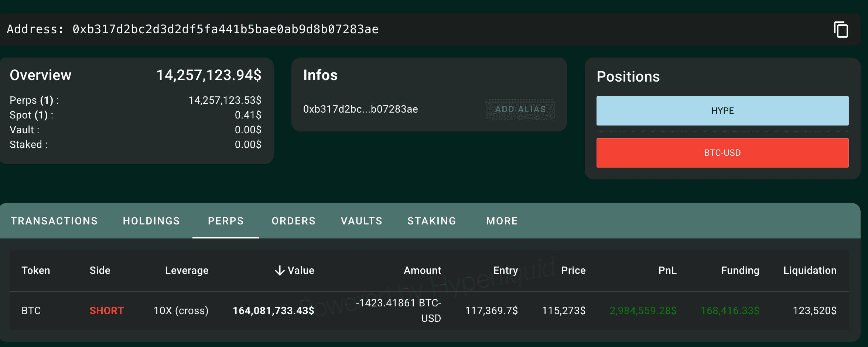The width and height of the screenshot is (868, 347).
Task: Open the VAULTS tab
Action: (361, 221)
